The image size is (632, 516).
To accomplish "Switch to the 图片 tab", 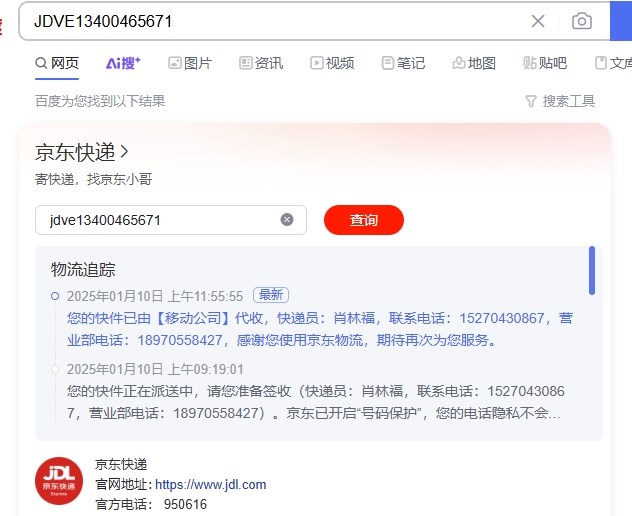I will 190,63.
